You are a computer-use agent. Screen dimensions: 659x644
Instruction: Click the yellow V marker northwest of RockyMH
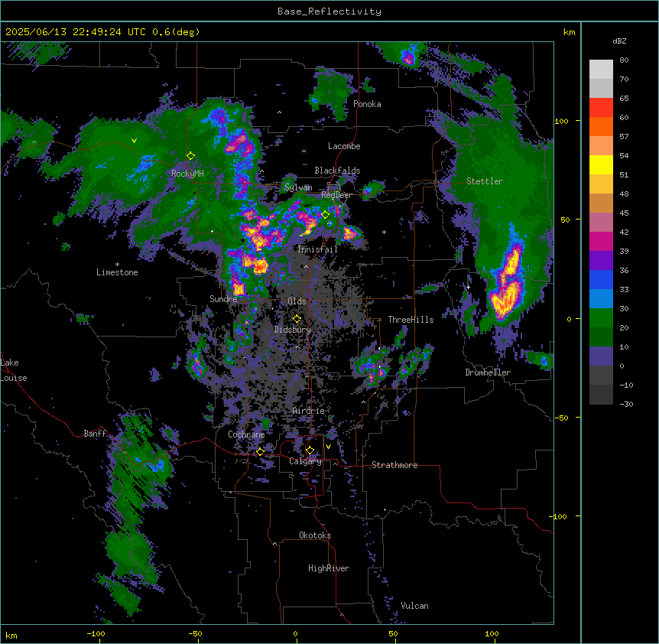pos(134,141)
